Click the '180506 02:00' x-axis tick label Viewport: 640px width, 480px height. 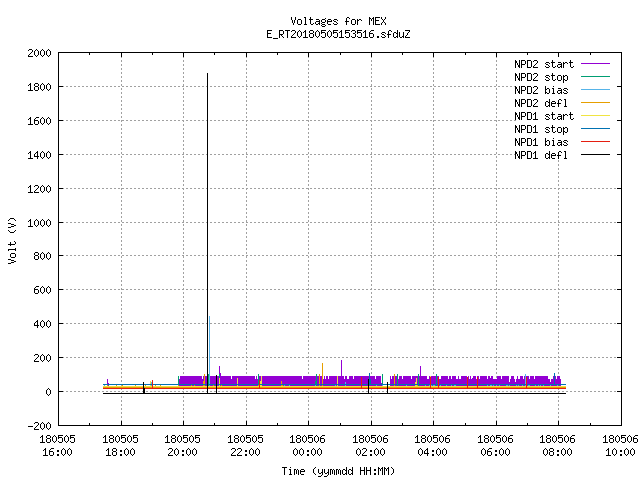pyautogui.click(x=371, y=446)
